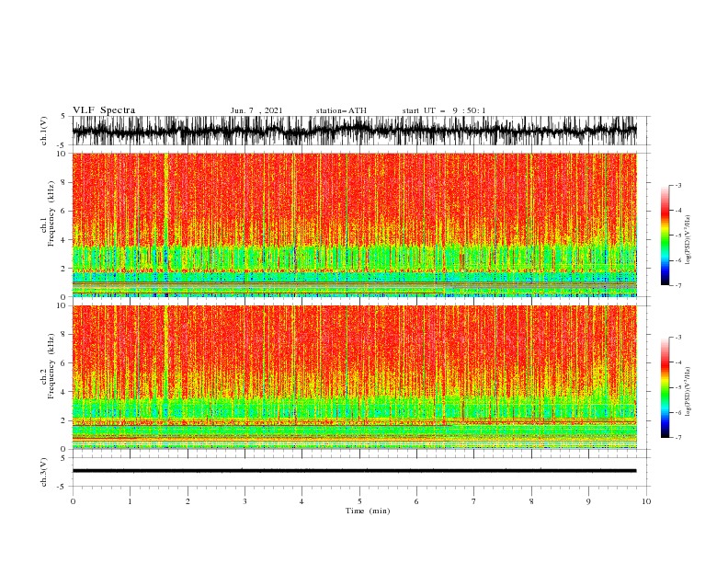The height and width of the screenshot is (563, 728).
Task: Click the ch.1 "Frequency (kHz)" axis title
Action: [51, 213]
